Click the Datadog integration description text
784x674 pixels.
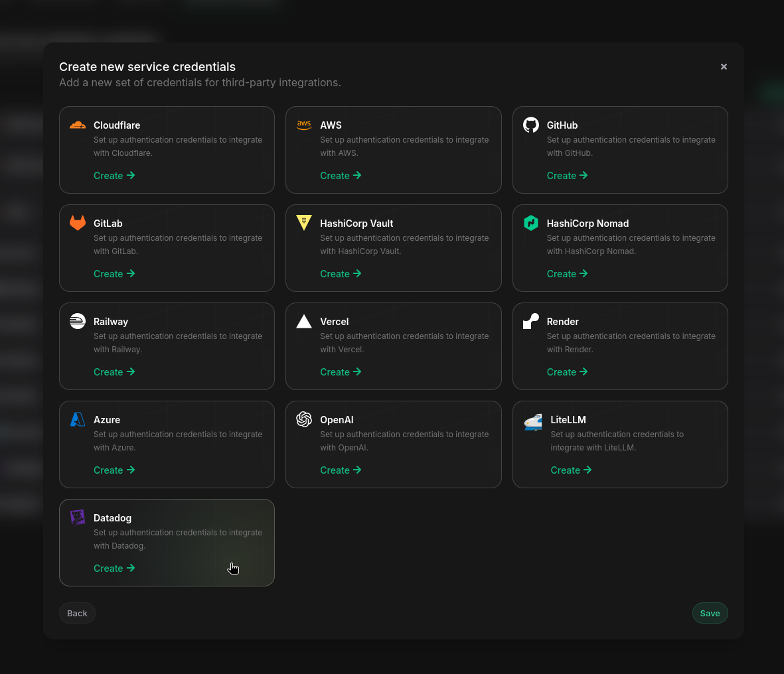(x=178, y=539)
